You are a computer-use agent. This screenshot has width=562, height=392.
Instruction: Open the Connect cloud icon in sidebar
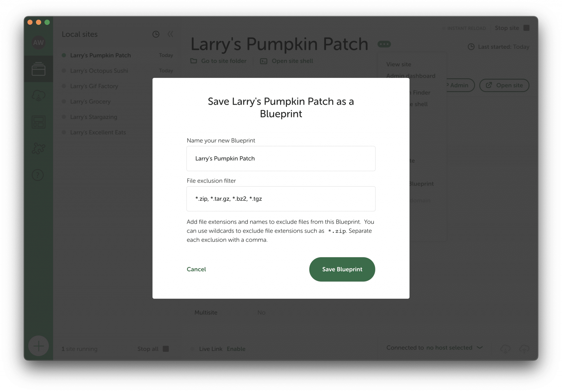(x=38, y=95)
